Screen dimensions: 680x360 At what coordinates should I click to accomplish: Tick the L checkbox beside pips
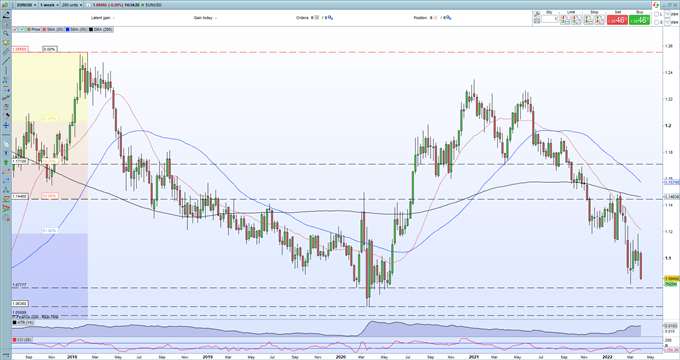point(656,14)
